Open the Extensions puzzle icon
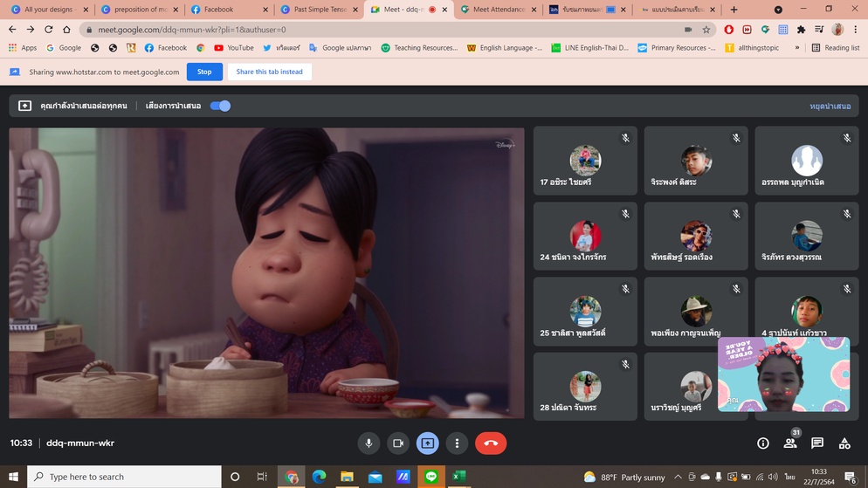868x488 pixels. click(x=801, y=30)
